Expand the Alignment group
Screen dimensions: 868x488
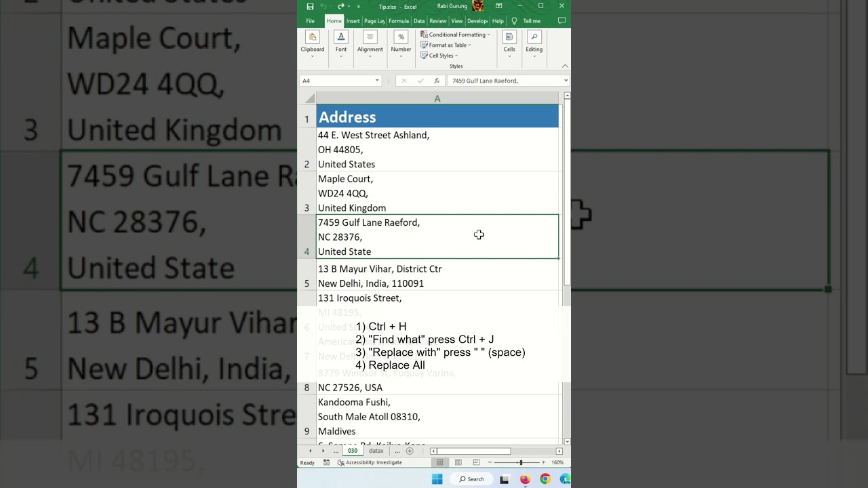370,45
